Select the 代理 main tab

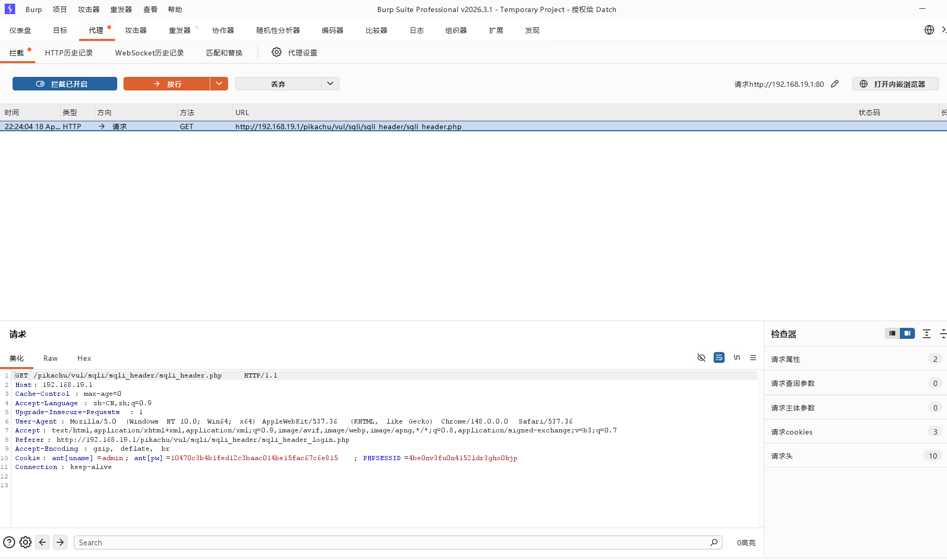[96, 30]
